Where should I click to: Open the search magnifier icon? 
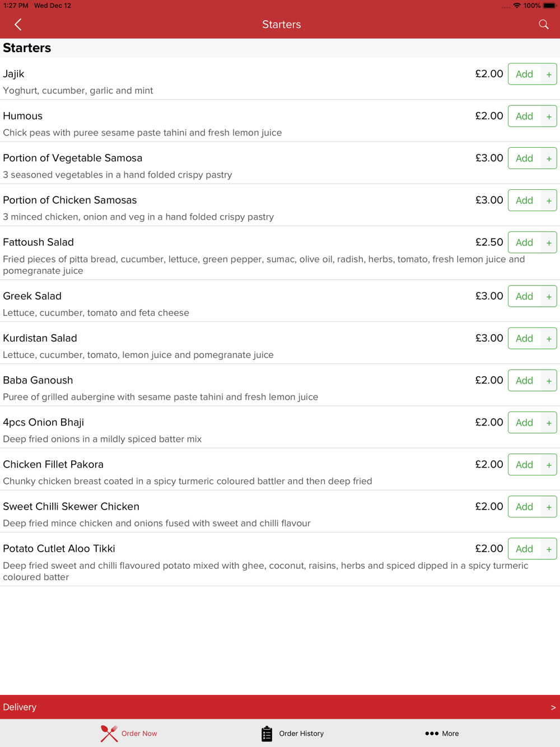(543, 25)
